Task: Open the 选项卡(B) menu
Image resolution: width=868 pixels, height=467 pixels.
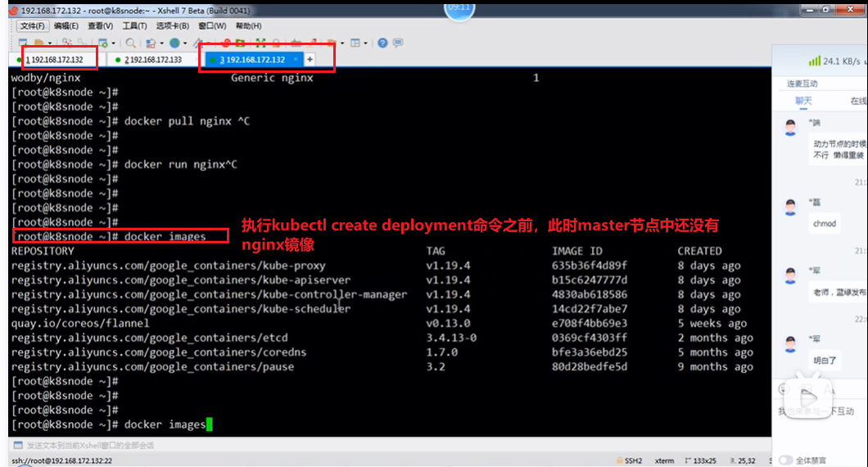Action: pyautogui.click(x=172, y=25)
